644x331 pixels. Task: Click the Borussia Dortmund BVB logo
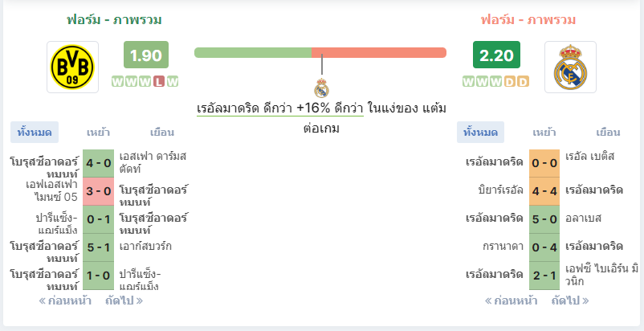[x=72, y=67]
